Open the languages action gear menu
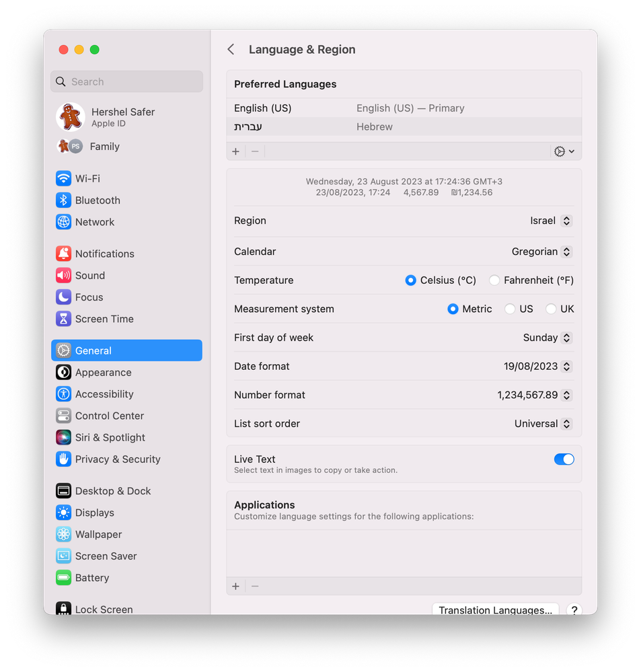 pos(564,151)
